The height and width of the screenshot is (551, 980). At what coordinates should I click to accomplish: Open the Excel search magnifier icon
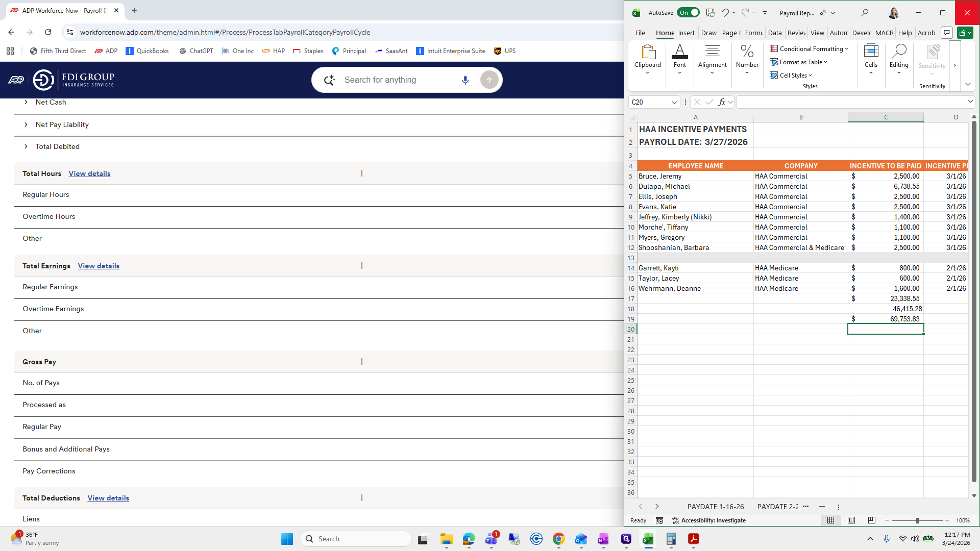865,13
